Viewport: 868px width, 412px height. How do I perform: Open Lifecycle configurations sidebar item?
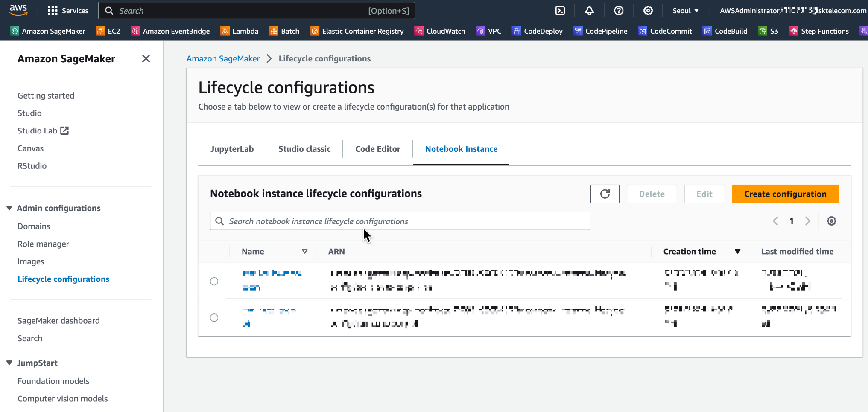click(63, 279)
